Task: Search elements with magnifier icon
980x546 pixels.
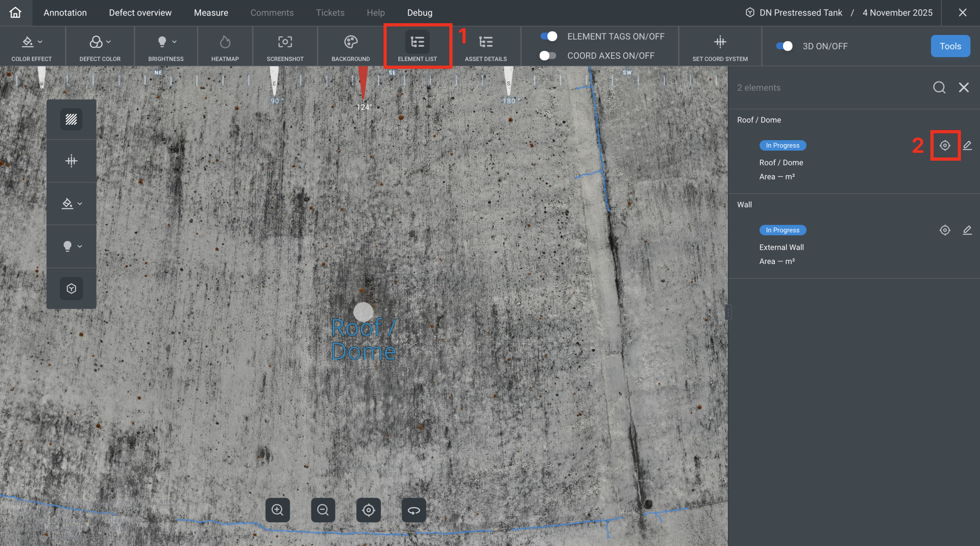Action: pos(939,87)
